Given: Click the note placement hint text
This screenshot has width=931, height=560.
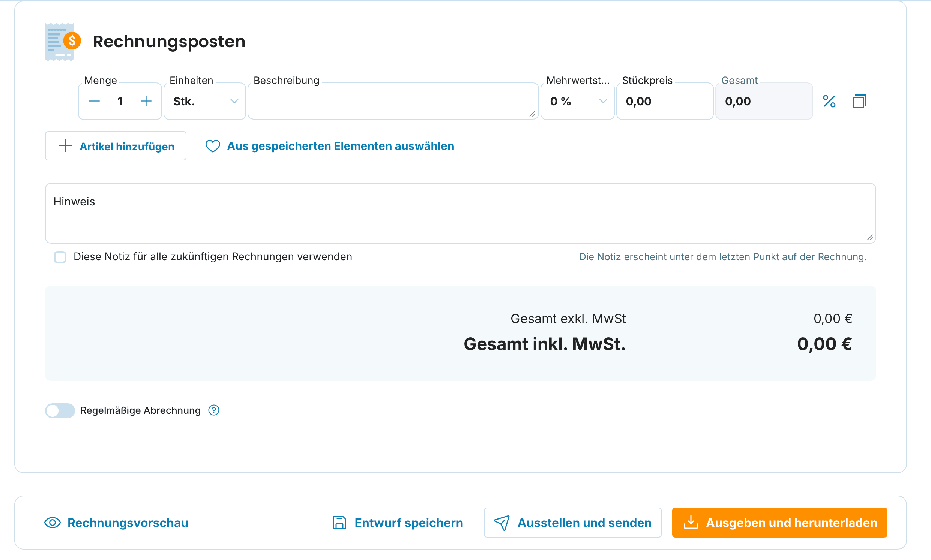Looking at the screenshot, I should (722, 257).
